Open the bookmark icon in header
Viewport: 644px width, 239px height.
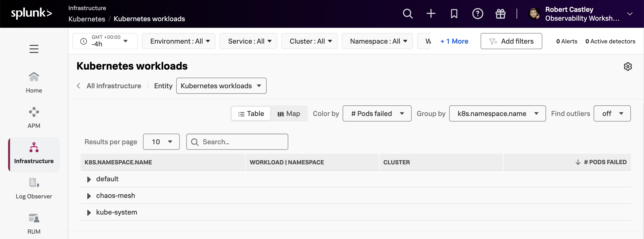454,14
